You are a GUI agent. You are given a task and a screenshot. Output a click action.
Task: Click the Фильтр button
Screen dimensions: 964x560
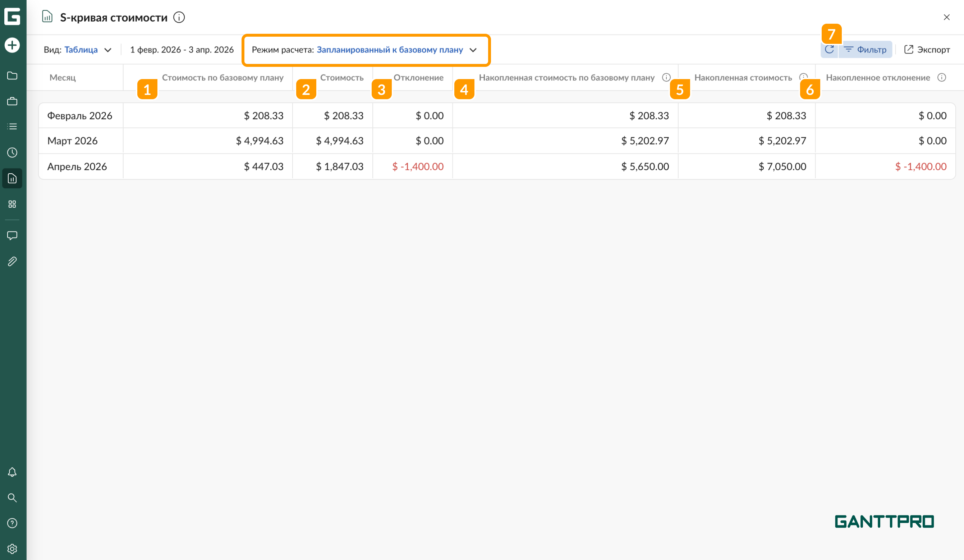click(x=865, y=50)
